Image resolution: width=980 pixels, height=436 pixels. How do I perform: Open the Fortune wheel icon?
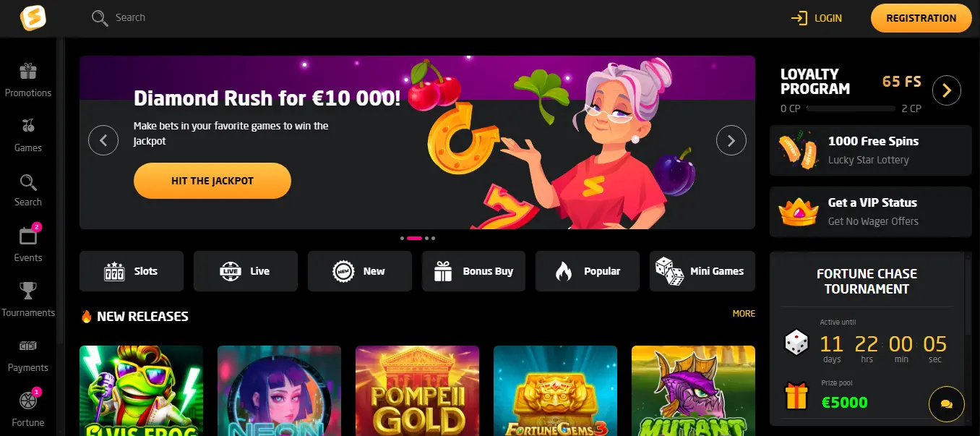[x=28, y=400]
